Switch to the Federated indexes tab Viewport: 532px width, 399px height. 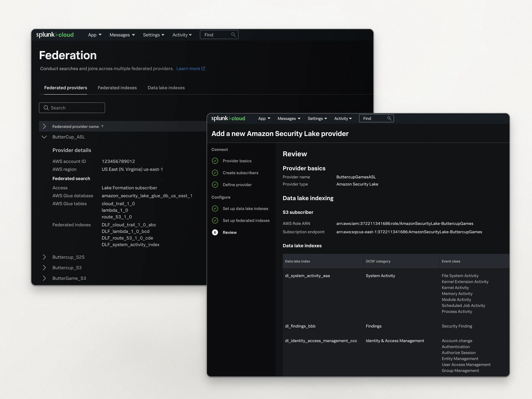click(117, 88)
